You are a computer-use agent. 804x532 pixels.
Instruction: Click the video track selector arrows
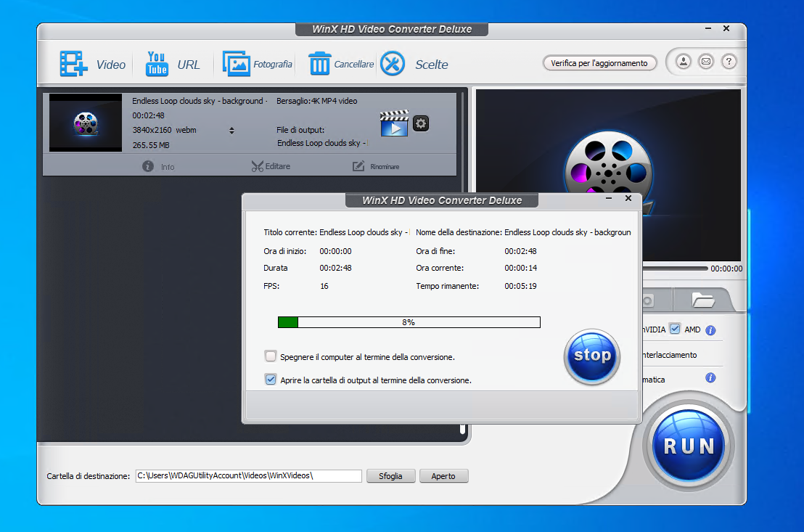tap(231, 131)
